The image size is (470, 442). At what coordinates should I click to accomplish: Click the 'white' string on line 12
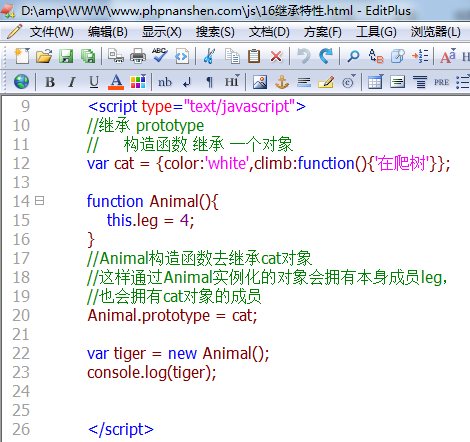coord(228,163)
